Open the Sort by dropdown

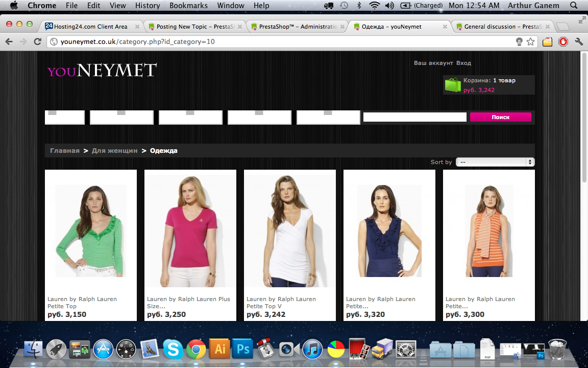(495, 162)
